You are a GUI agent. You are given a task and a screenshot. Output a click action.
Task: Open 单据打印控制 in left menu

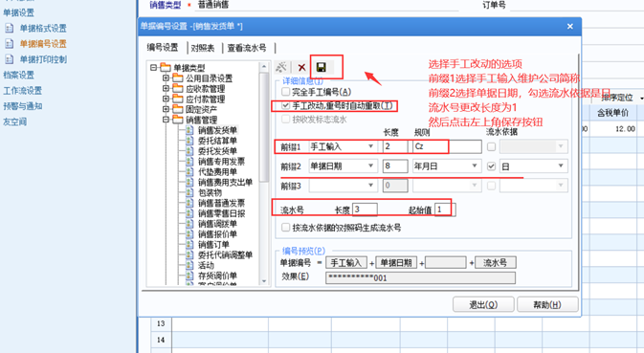point(43,59)
